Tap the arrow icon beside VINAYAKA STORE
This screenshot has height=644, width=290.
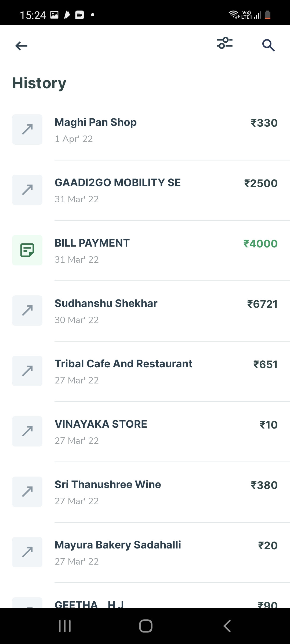(27, 431)
